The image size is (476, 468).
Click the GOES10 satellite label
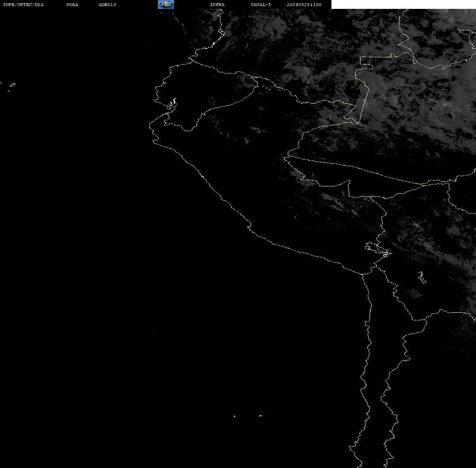(107, 4)
